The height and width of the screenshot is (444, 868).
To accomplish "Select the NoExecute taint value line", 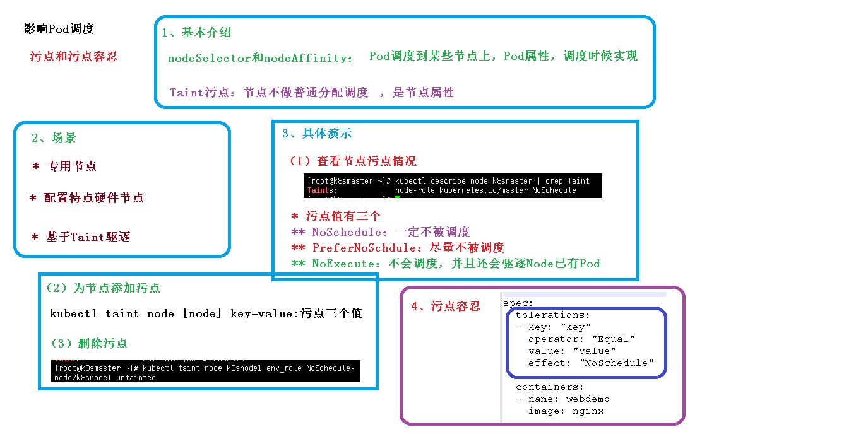I will 453,263.
